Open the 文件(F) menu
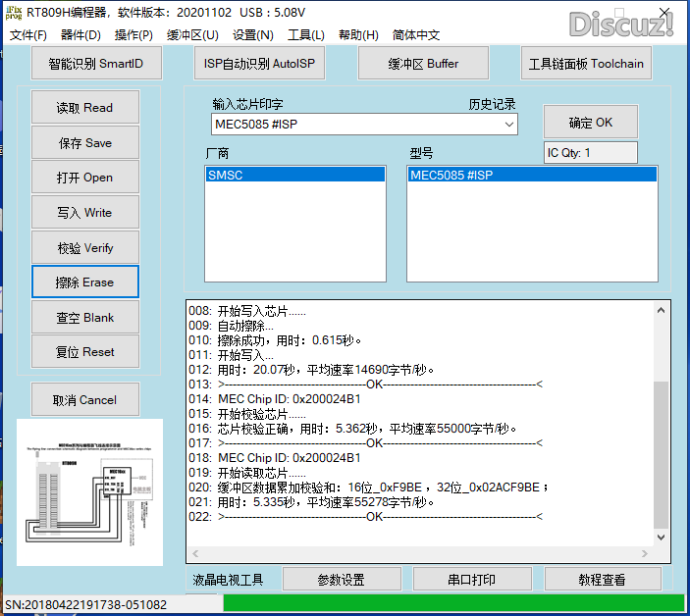 coord(28,35)
